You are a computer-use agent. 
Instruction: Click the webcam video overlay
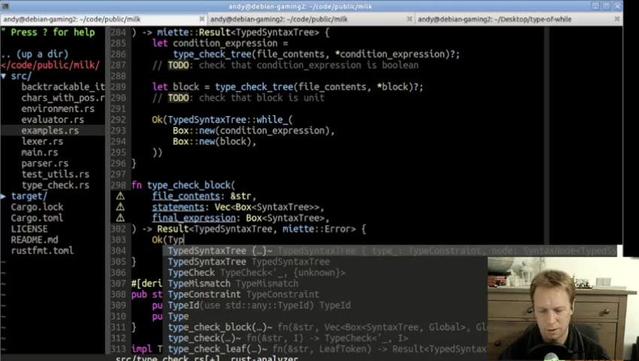click(563, 308)
